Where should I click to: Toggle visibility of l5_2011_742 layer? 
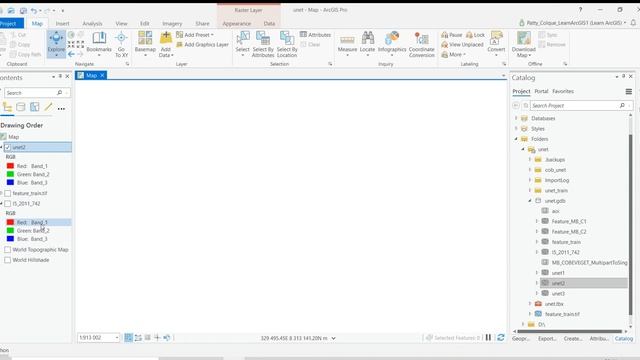click(x=8, y=203)
